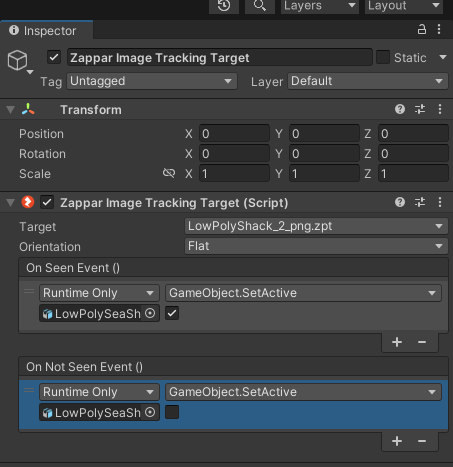Open Zappar script component three-dot menu
Image resolution: width=453 pixels, height=467 pixels.
point(440,202)
